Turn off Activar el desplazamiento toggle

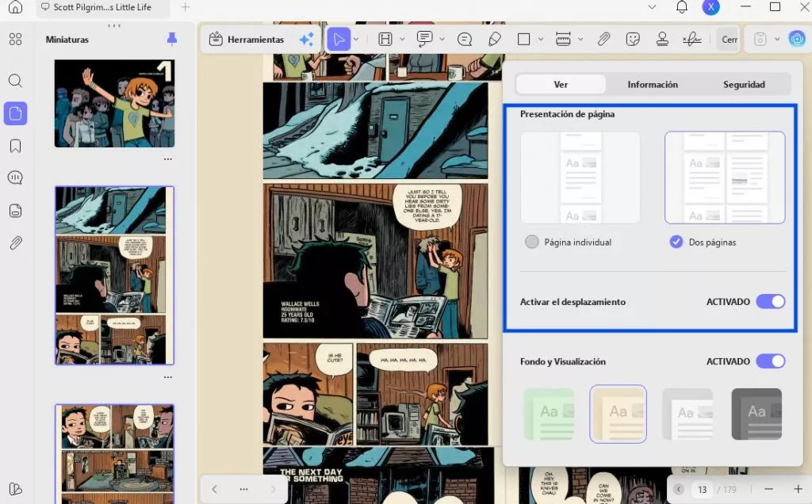click(771, 302)
